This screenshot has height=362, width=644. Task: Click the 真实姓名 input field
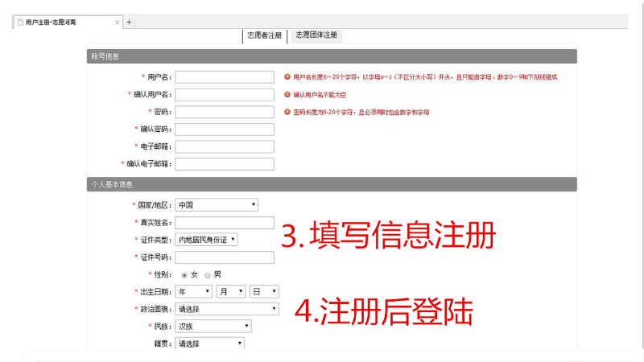click(x=225, y=223)
